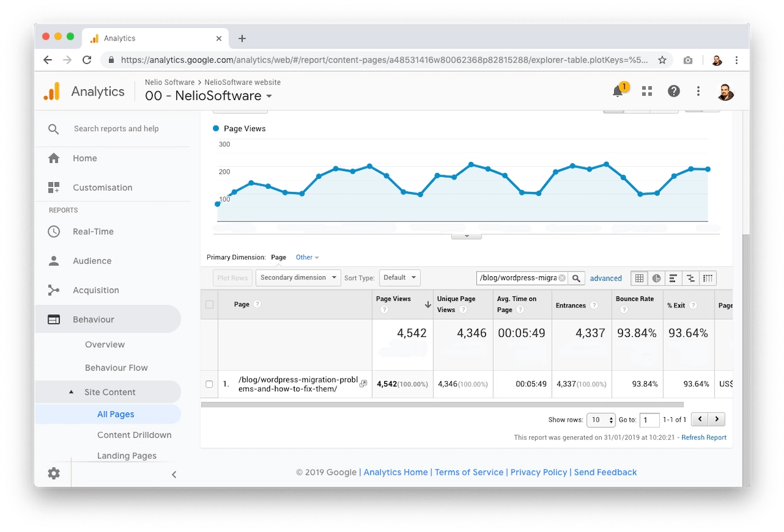Screen dimensions: 784x532
Task: Click the notifications bell icon
Action: coord(617,91)
